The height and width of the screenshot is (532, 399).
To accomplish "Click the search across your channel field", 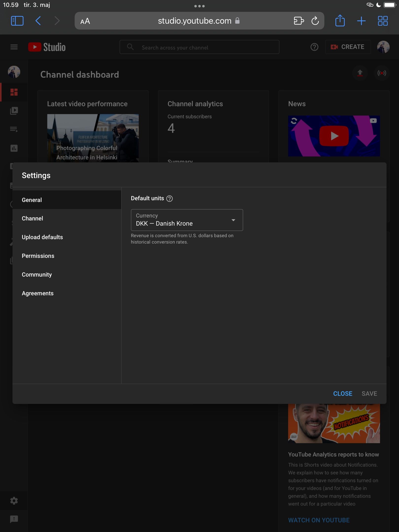I will pos(199,47).
